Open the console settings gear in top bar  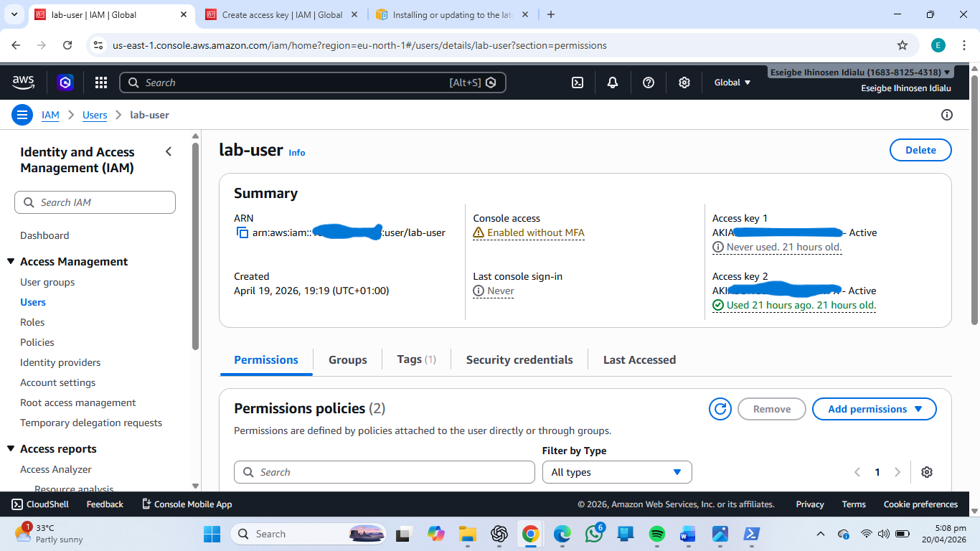684,83
